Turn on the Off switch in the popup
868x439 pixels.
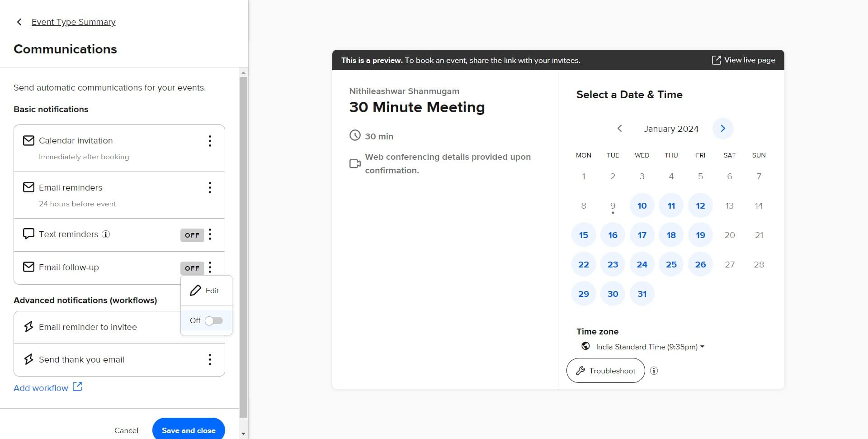coord(213,320)
